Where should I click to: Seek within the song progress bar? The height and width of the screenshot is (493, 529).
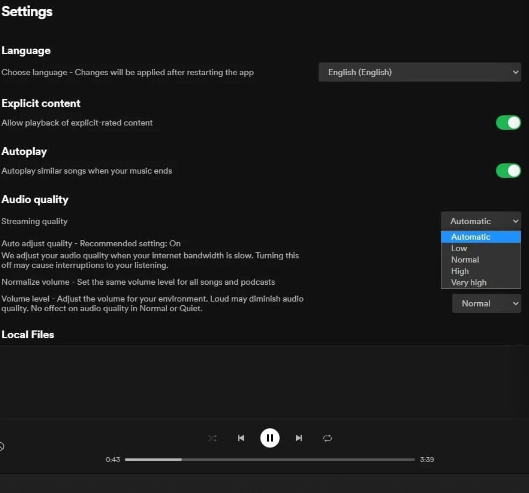(270, 459)
